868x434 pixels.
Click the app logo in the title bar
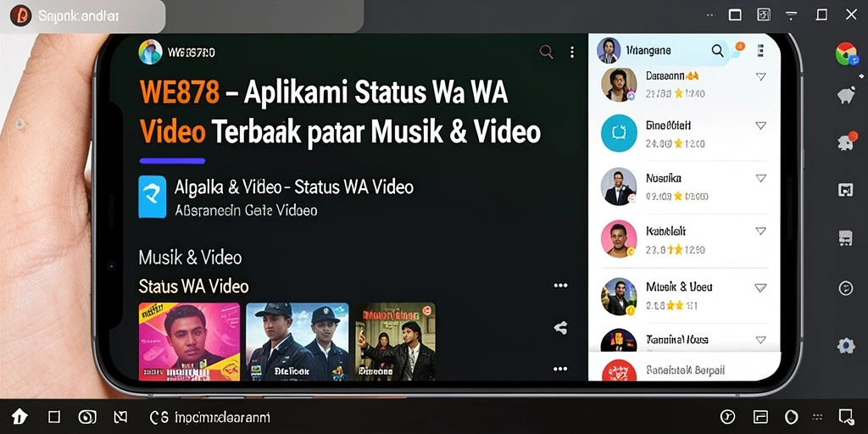coord(21,15)
